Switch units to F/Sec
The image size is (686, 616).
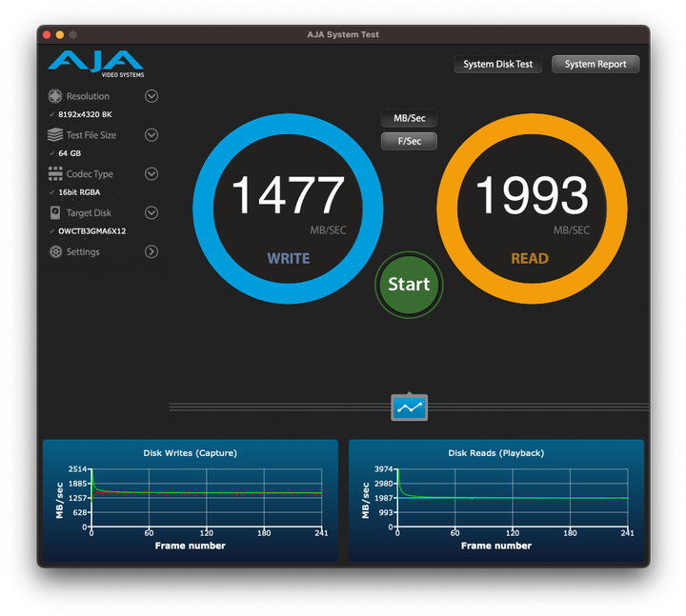pyautogui.click(x=409, y=141)
